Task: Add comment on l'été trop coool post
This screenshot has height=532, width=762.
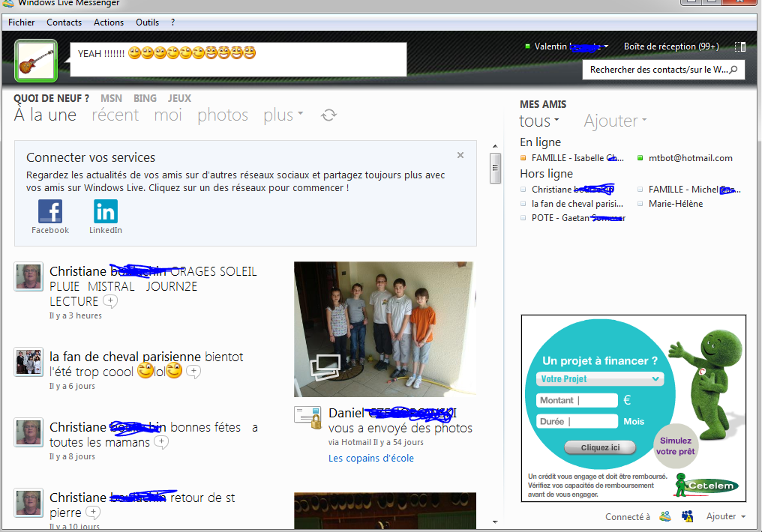Action: (193, 372)
